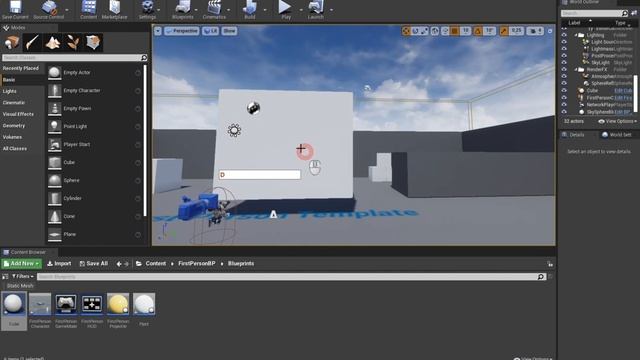This screenshot has height=360, width=640.
Task: Toggle visibility of SkyLight actor
Action: (564, 62)
